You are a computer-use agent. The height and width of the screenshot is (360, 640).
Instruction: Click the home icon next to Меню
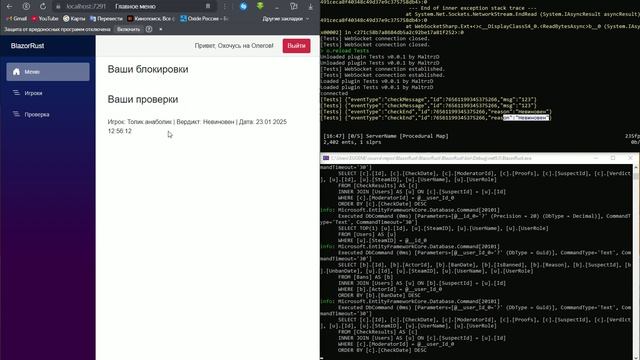click(16, 72)
